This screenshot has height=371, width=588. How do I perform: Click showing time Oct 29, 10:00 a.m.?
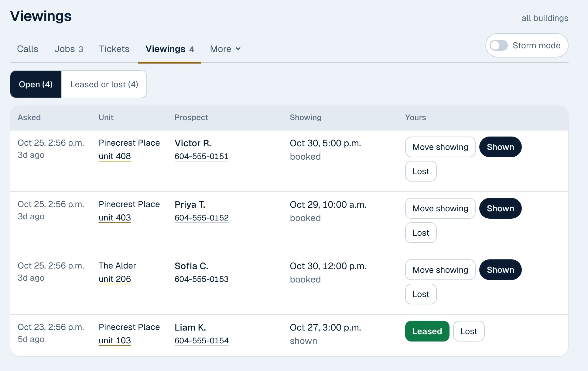tap(328, 204)
